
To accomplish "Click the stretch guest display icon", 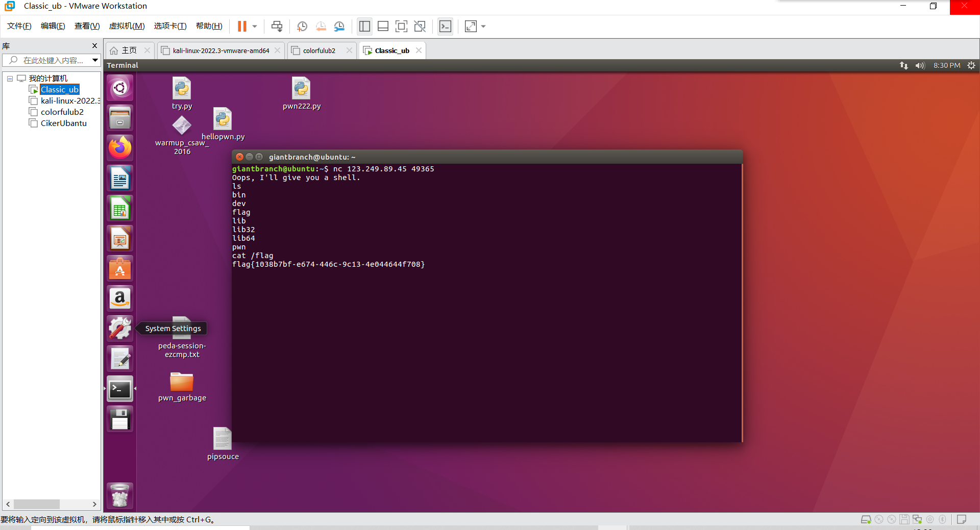I will (x=471, y=26).
